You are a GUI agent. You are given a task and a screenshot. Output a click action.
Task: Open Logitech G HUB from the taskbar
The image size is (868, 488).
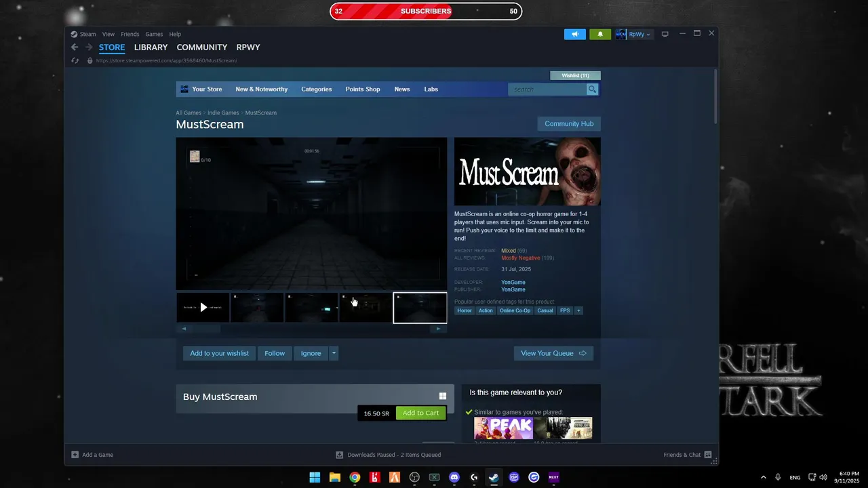474,477
